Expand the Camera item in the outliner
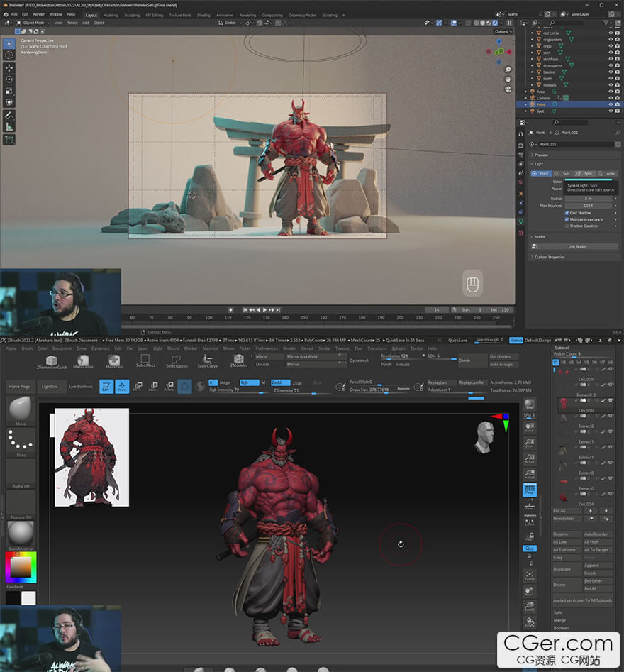The height and width of the screenshot is (672, 624). click(526, 98)
